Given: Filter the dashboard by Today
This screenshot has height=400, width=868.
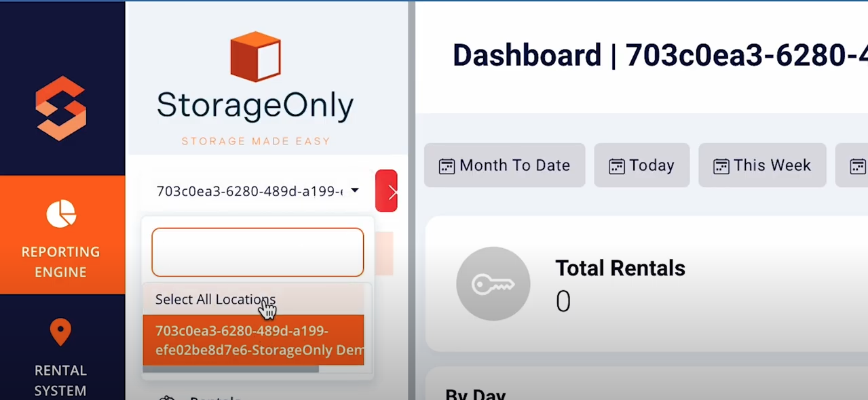Looking at the screenshot, I should pos(641,165).
